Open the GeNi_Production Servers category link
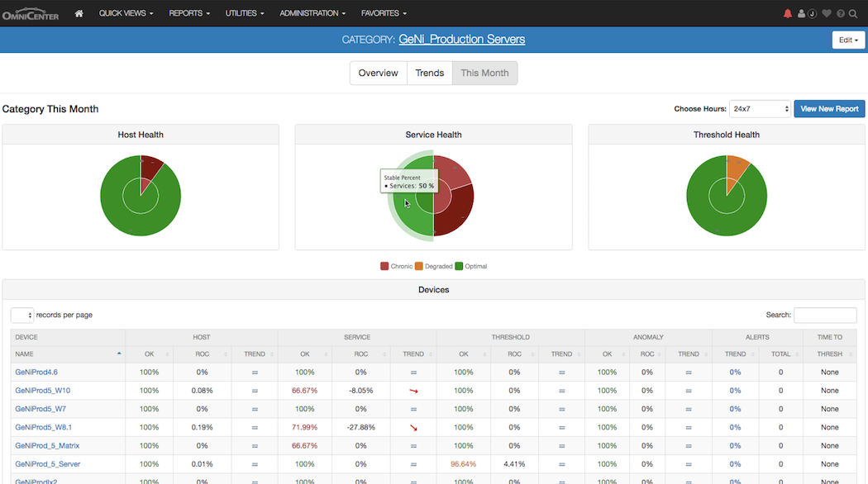Viewport: 868px width, 484px height. click(461, 40)
